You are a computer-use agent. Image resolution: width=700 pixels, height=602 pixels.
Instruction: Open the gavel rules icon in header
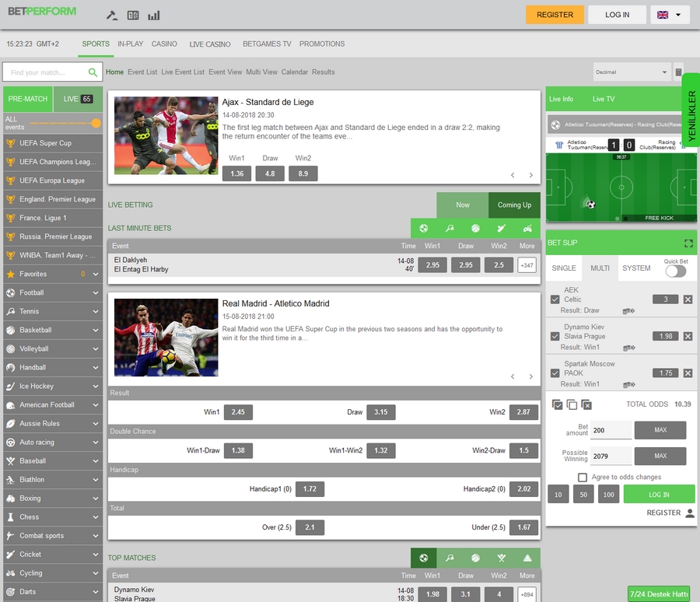(x=111, y=16)
